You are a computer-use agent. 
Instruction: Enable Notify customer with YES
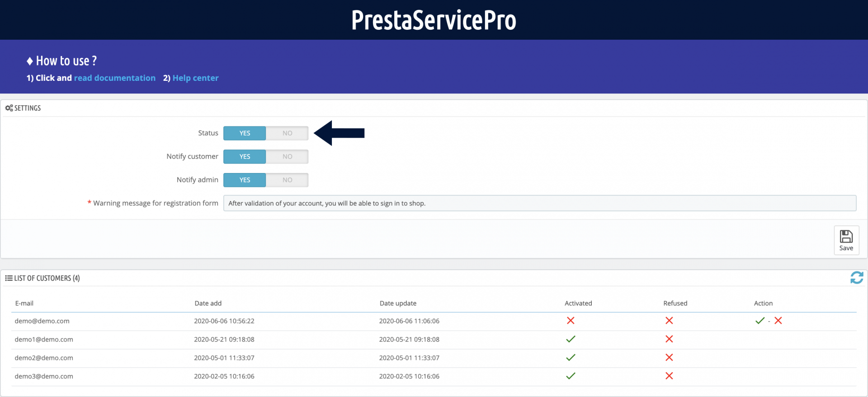[245, 157]
